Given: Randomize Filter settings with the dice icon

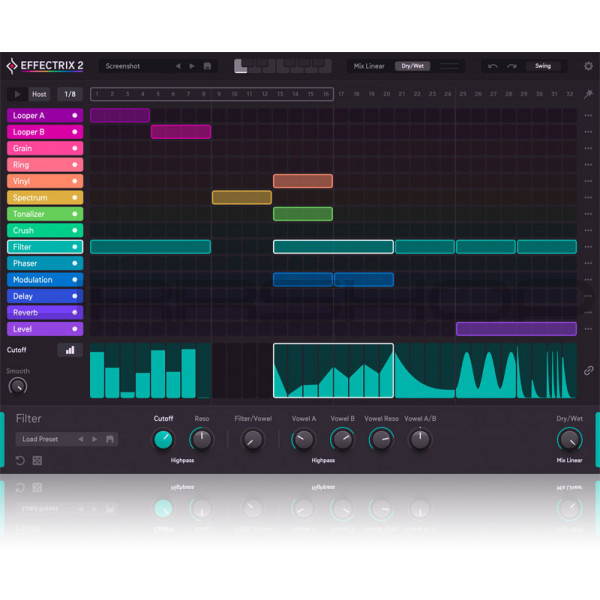Looking at the screenshot, I should click(37, 460).
